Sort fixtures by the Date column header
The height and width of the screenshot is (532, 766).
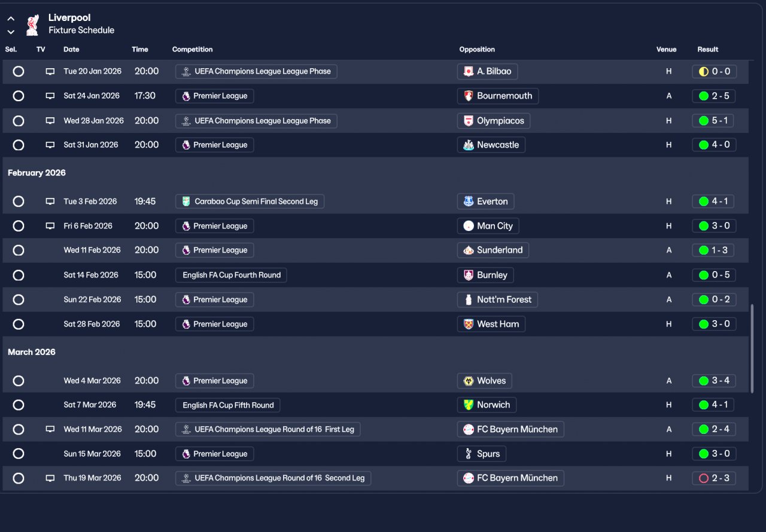(71, 50)
